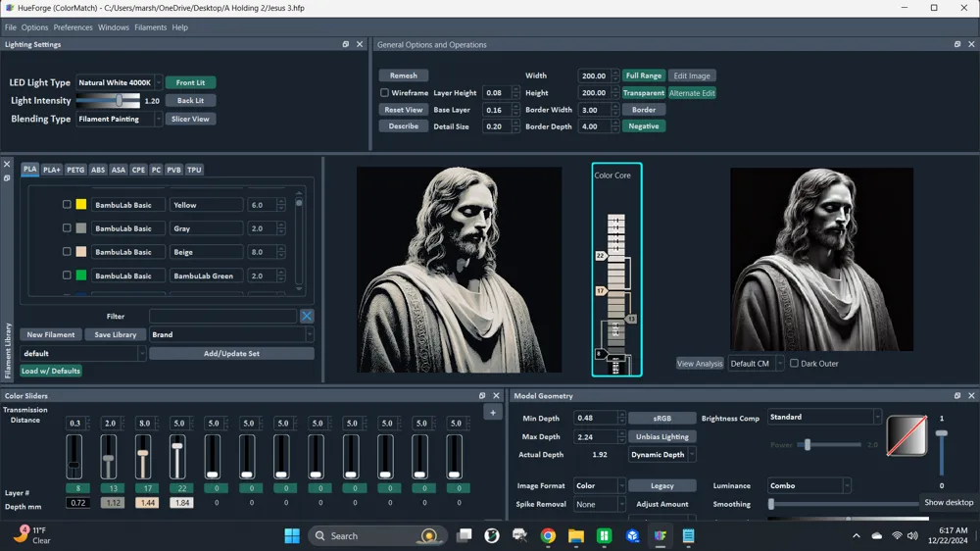980x551 pixels.
Task: Open the weather widget showing 11°F
Action: coord(32,535)
